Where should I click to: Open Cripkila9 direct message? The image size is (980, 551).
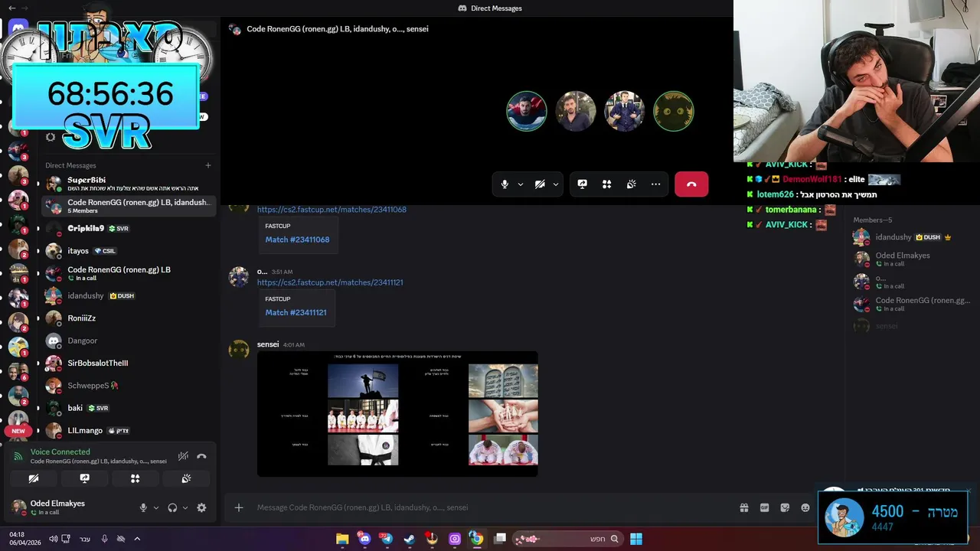point(127,228)
